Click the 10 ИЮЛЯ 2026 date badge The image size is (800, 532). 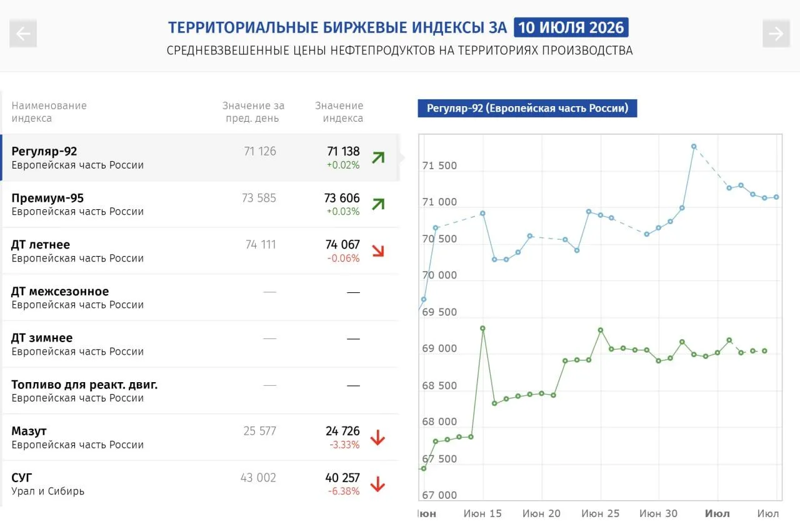click(571, 28)
